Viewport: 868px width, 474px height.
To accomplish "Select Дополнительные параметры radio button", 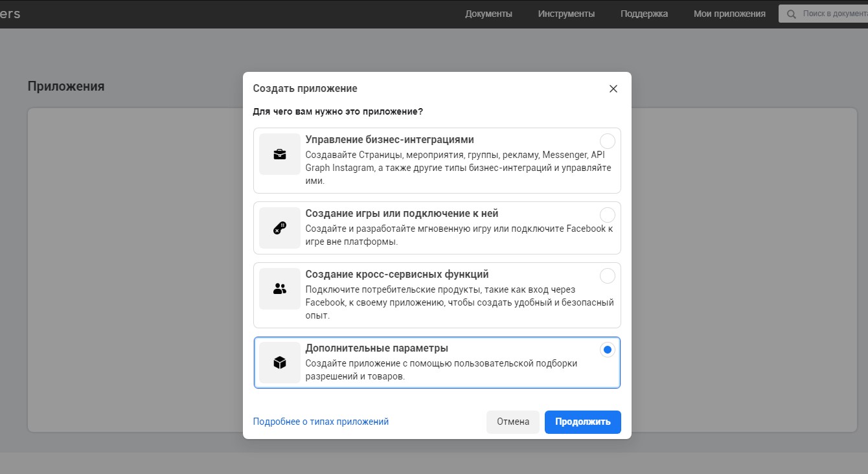I will tap(608, 350).
